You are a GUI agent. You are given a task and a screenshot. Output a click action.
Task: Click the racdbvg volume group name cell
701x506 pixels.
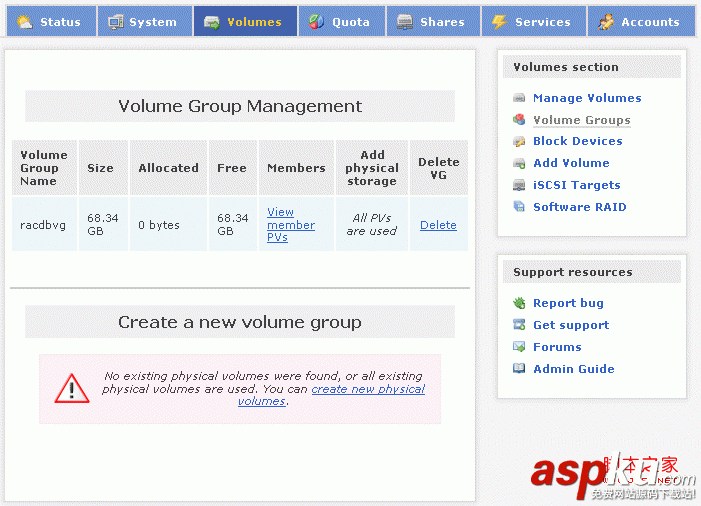43,225
